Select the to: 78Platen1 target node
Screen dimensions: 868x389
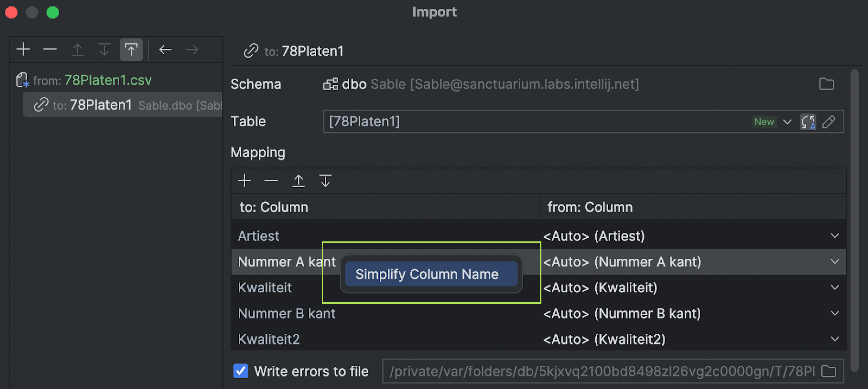click(x=100, y=105)
